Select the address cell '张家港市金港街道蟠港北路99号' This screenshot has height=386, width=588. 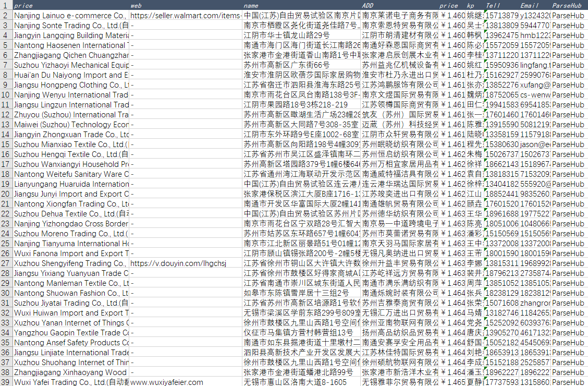point(301,372)
